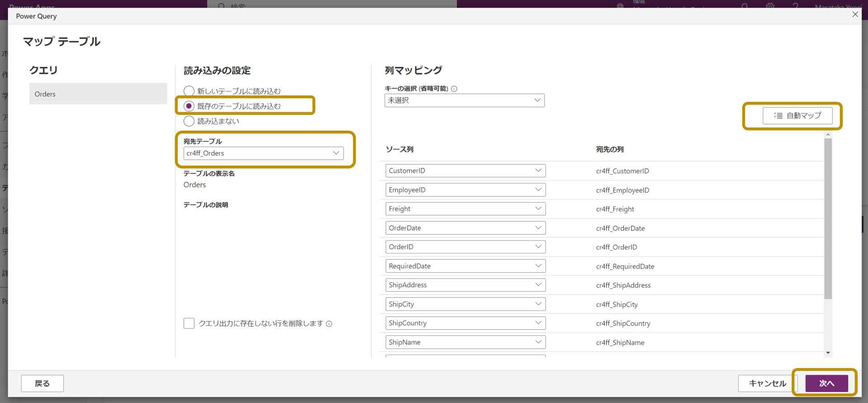Open the RequiredDate source column dropdown
Viewport: 868px width, 403px height.
pyautogui.click(x=466, y=266)
